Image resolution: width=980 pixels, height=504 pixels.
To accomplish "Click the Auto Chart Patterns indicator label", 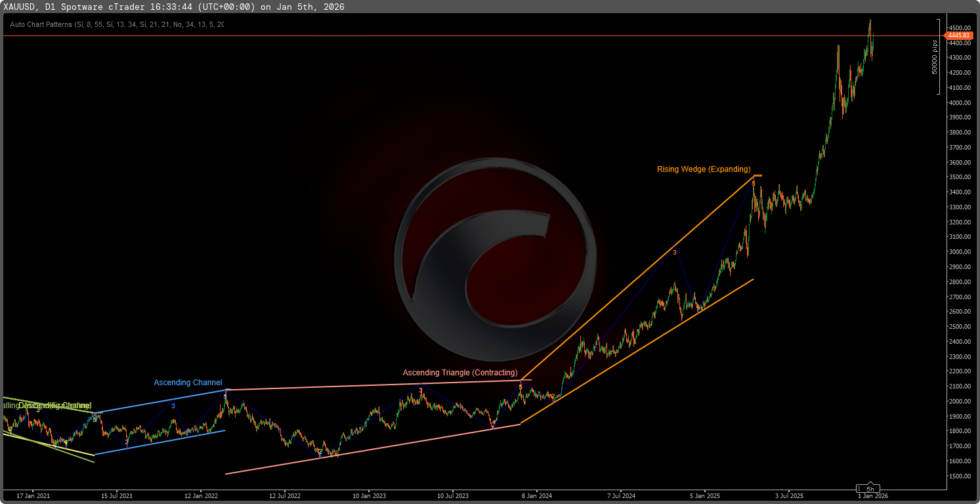I will pyautogui.click(x=117, y=24).
